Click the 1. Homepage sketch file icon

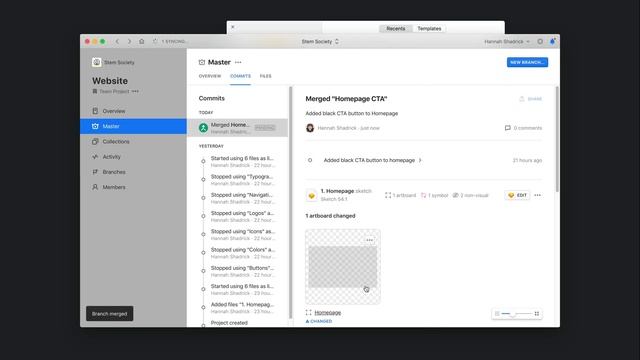tap(311, 196)
